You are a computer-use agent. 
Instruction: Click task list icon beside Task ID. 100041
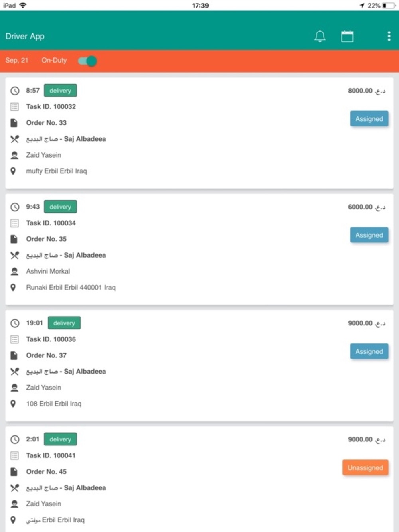15,455
